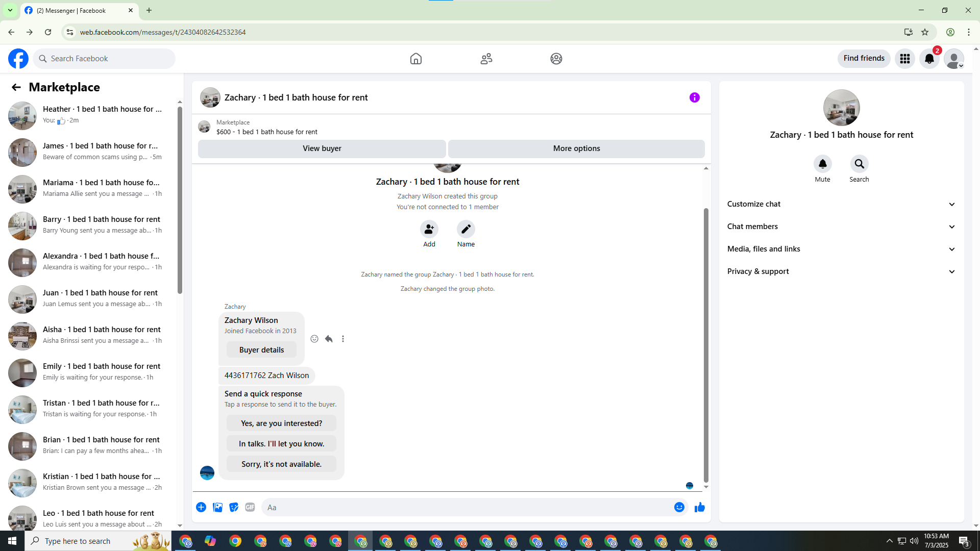The image size is (980, 551).
Task: Expand Chat members section
Action: coord(841,227)
